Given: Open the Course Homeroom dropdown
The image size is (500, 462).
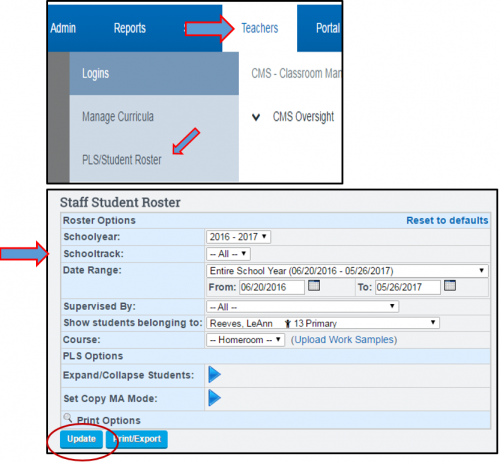Looking at the screenshot, I should 245,340.
